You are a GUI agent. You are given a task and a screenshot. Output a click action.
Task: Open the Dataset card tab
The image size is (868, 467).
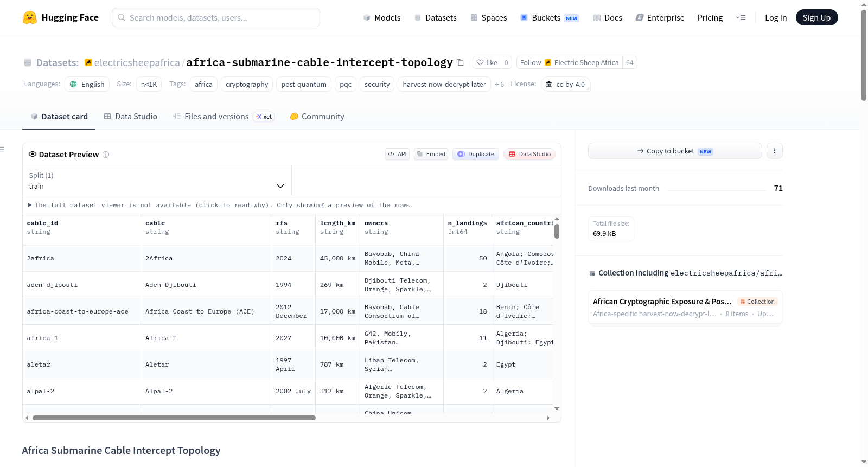[x=59, y=117]
